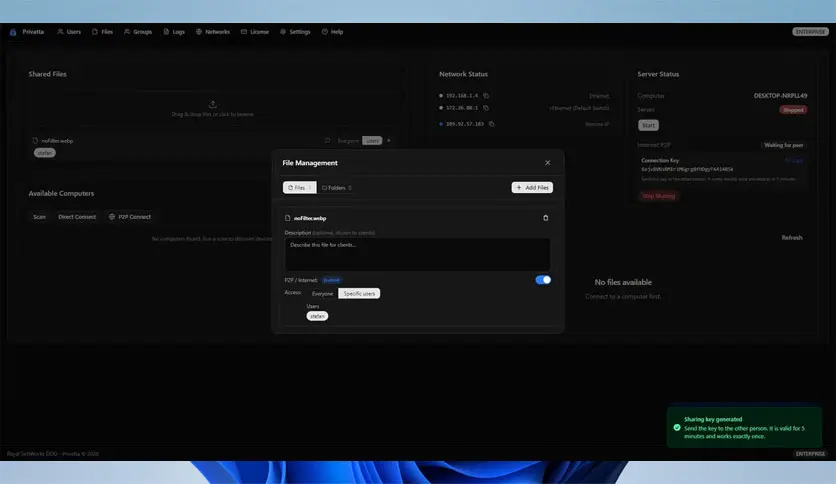Click the P2P Connect button

pyautogui.click(x=130, y=217)
